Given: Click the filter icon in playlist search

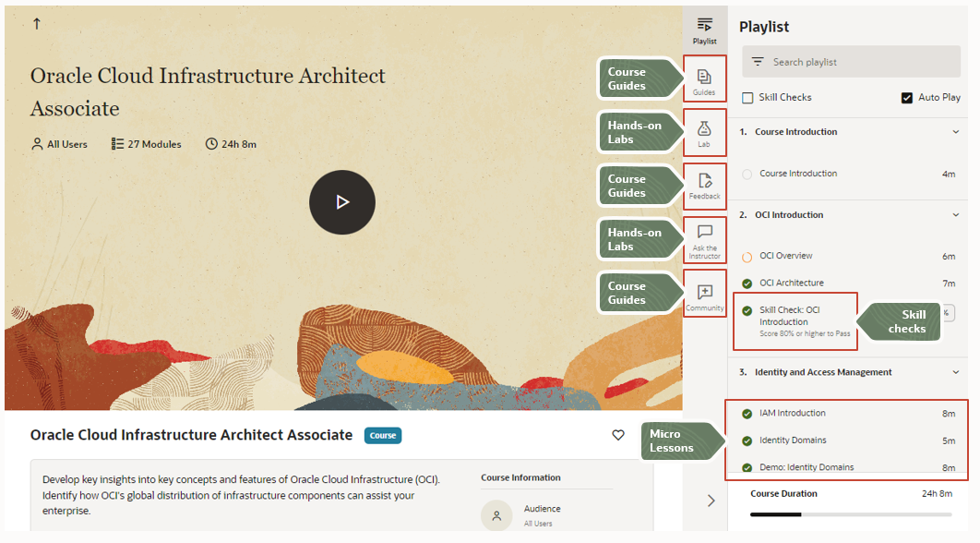Looking at the screenshot, I should (x=758, y=61).
